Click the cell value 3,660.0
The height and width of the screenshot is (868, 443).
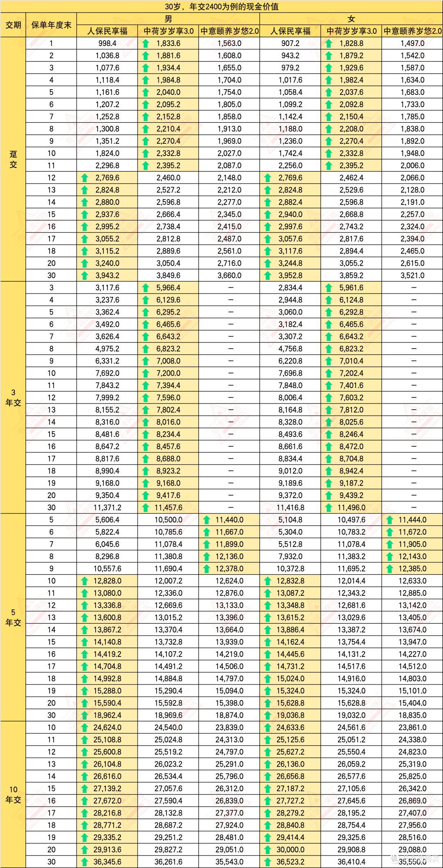point(229,276)
